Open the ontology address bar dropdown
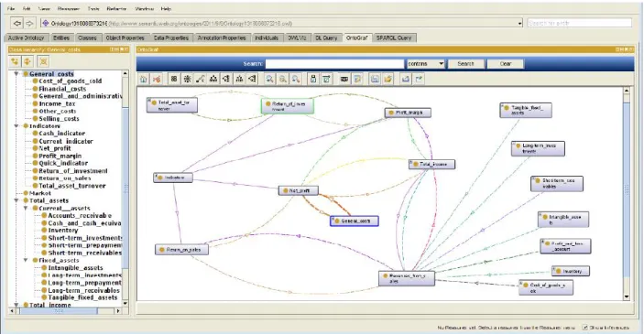 [x=520, y=24]
